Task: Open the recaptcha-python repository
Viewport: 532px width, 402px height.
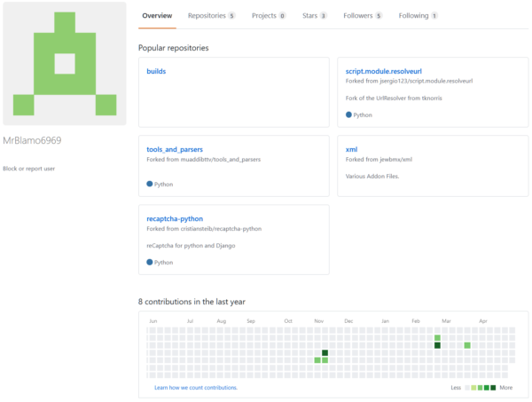Action: [x=175, y=218]
